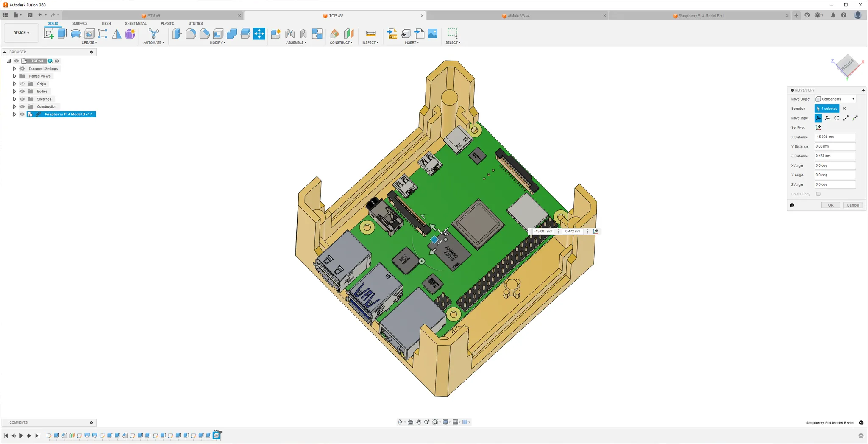
Task: Switch to the BTM v9 document tab
Action: point(153,16)
